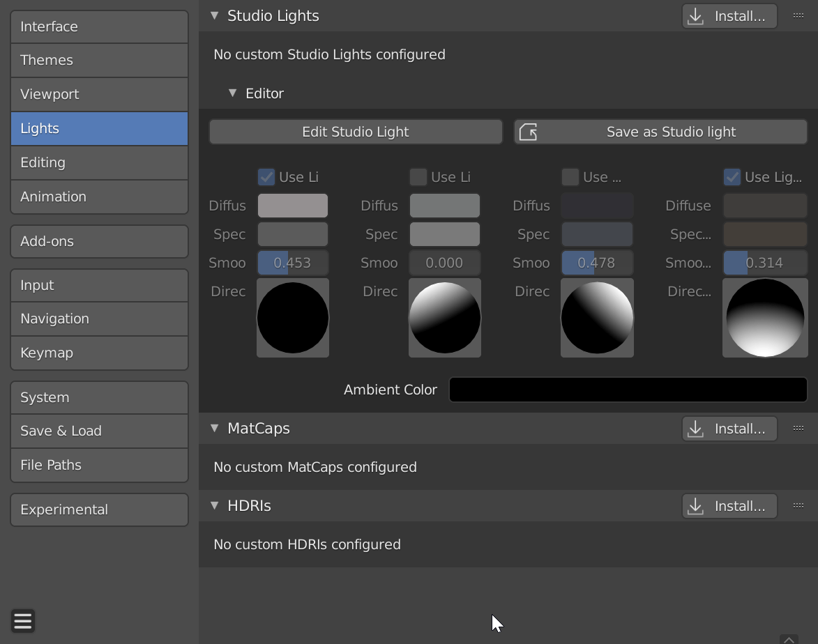Click the grip handle beside the MatCaps Install
The height and width of the screenshot is (644, 818).
798,428
